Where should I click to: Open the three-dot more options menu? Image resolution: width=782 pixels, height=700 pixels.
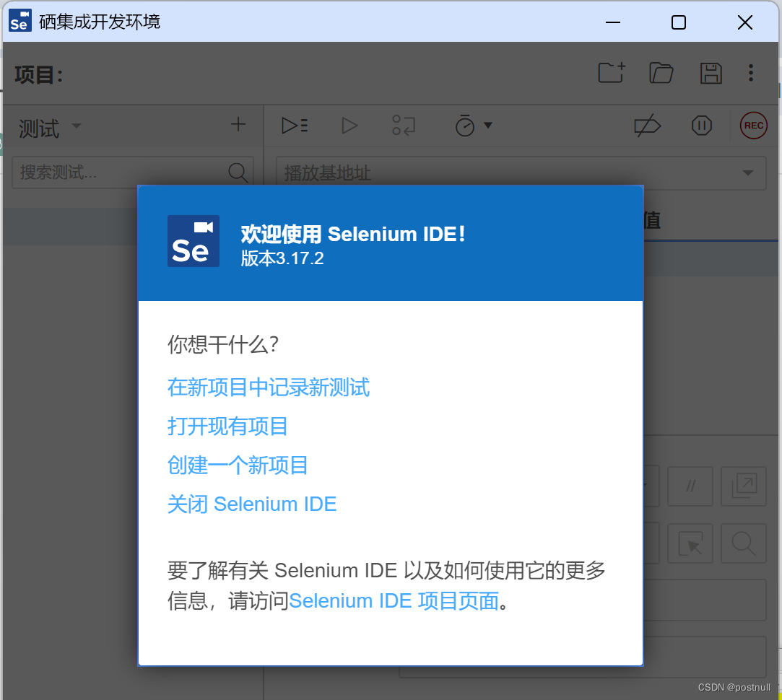click(x=750, y=73)
